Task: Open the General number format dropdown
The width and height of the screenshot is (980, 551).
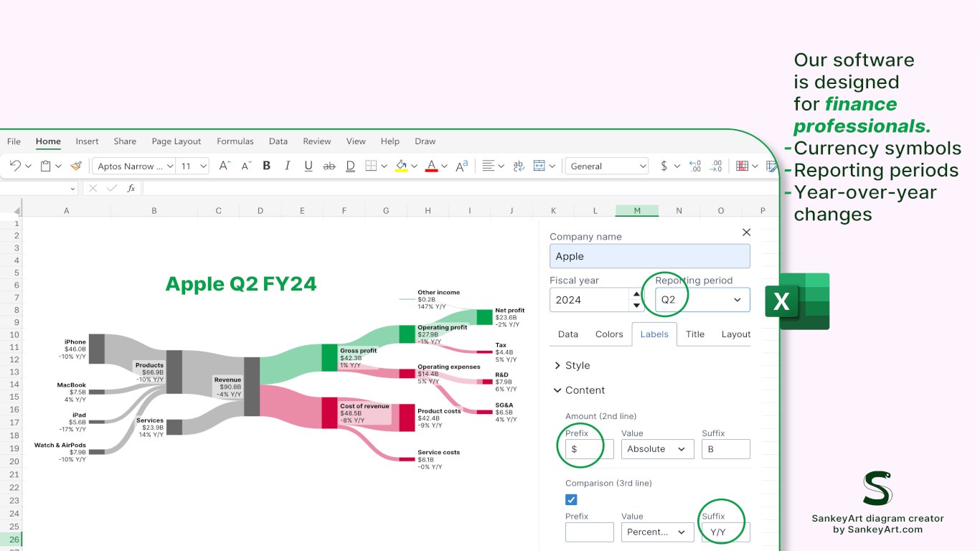Action: pos(607,166)
